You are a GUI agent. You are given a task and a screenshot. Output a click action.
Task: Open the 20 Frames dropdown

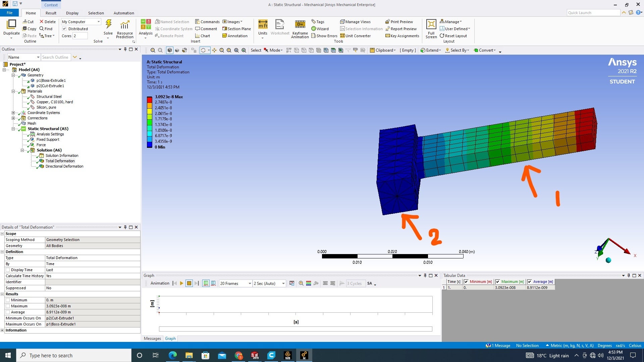249,283
